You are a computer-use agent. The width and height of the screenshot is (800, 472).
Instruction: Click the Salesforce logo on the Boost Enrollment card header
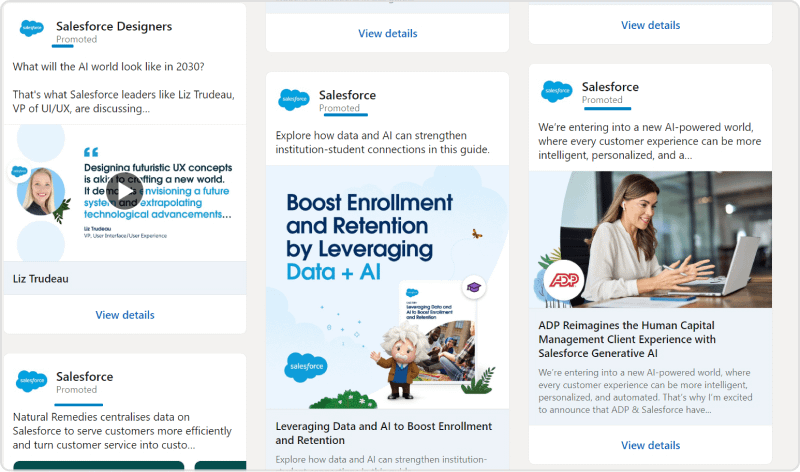[x=295, y=99]
